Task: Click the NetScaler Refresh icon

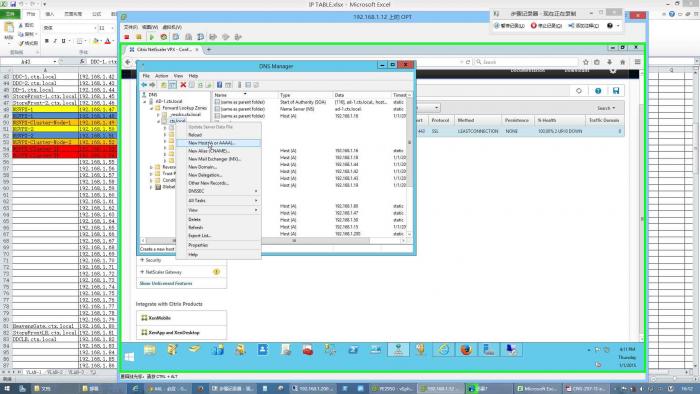Action: click(579, 91)
